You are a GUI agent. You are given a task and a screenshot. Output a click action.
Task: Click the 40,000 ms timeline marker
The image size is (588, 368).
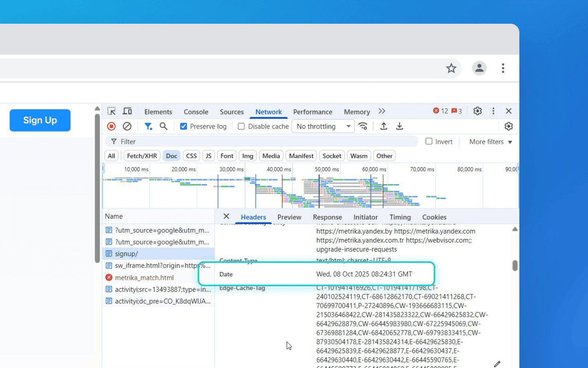coord(279,169)
